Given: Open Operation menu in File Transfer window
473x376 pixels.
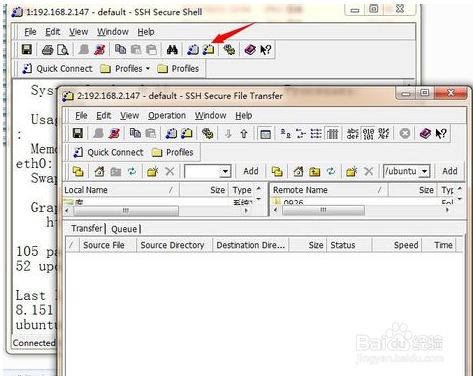Looking at the screenshot, I should (167, 115).
